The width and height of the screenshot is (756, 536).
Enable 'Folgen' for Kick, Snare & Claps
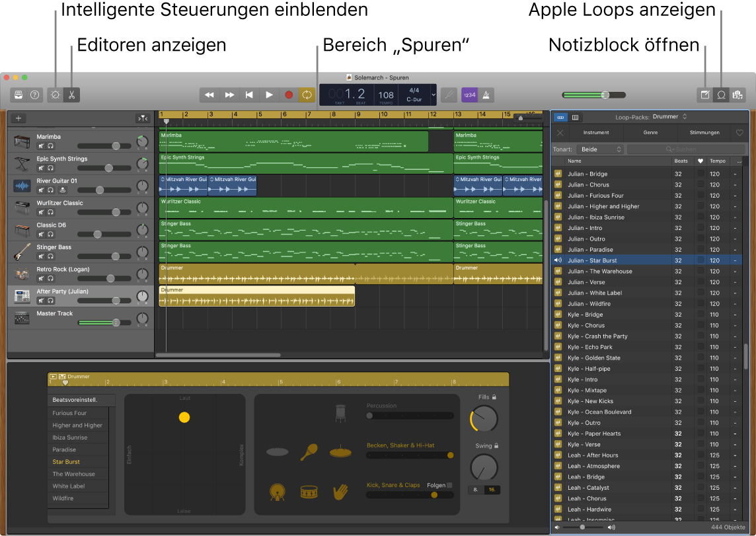pos(448,484)
